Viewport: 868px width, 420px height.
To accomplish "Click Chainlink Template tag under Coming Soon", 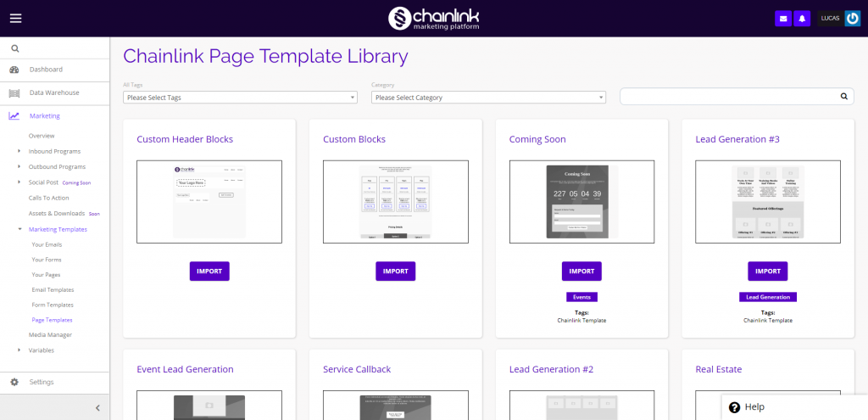I will pyautogui.click(x=581, y=321).
